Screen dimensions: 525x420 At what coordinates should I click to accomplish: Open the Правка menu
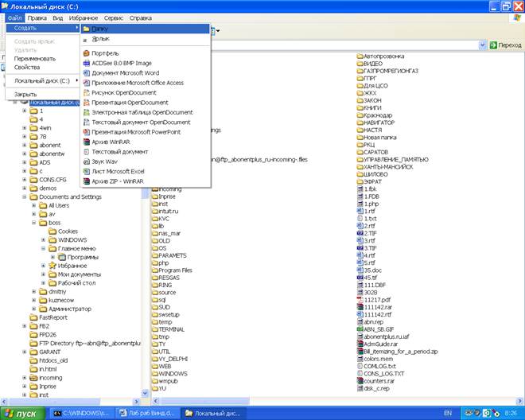click(x=37, y=18)
